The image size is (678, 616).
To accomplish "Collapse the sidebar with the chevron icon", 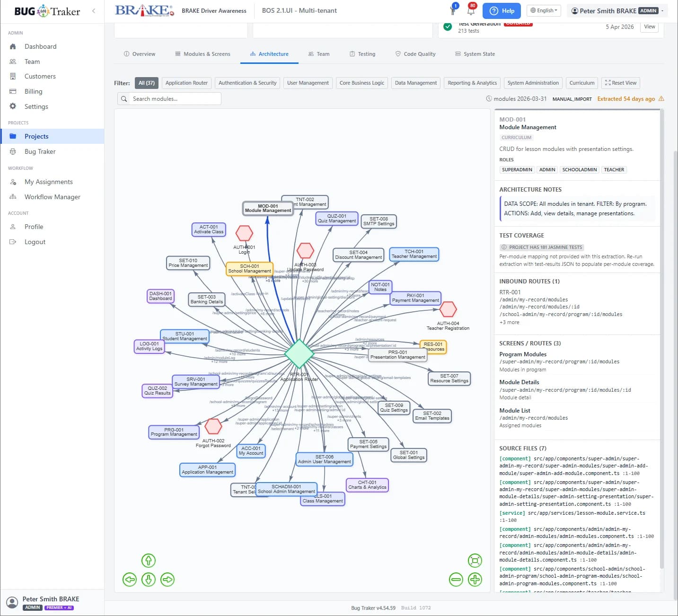I will pos(94,11).
